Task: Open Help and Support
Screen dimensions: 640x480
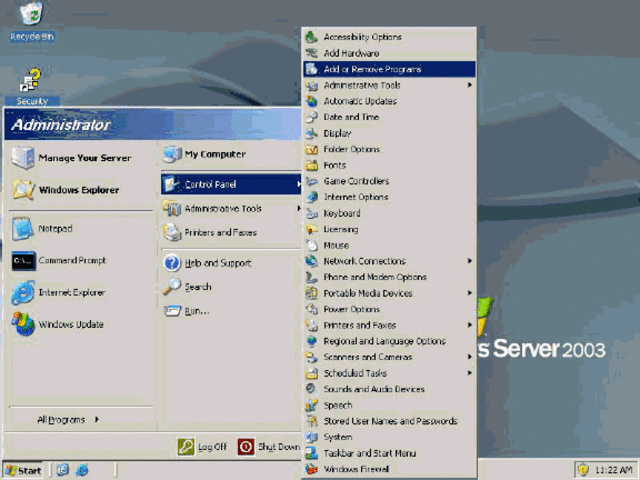Action: tap(231, 263)
